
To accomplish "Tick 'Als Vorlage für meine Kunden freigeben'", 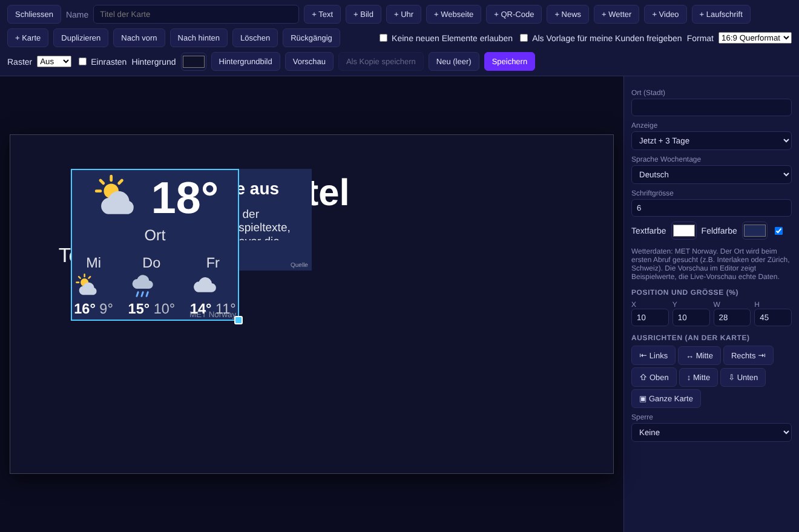I will pos(524,38).
